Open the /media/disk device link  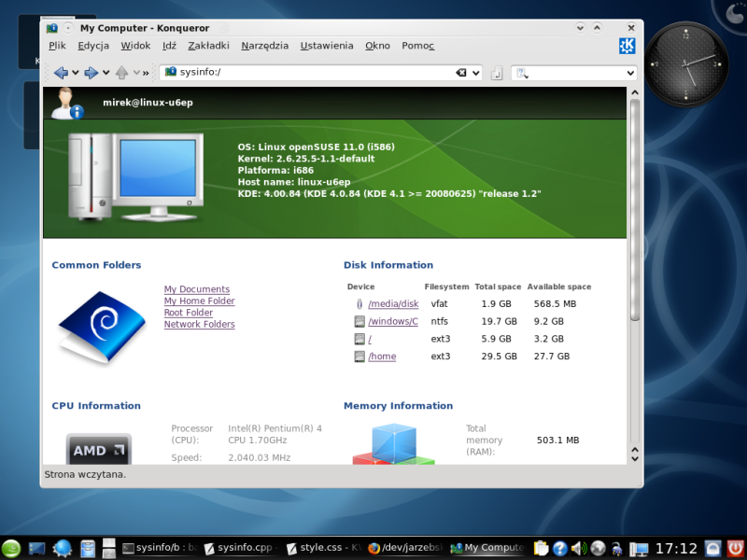[x=393, y=304]
